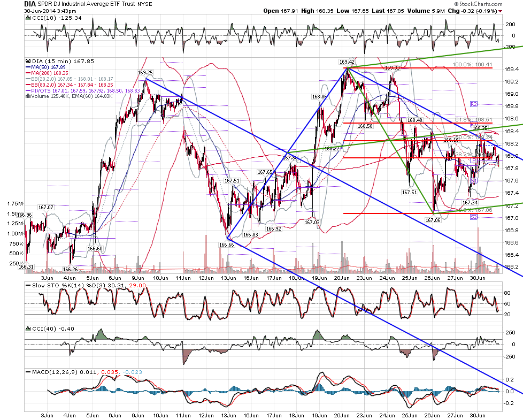This screenshot has width=523, height=420.
Task: Click the CCI(40) indicator icon
Action: point(28,329)
